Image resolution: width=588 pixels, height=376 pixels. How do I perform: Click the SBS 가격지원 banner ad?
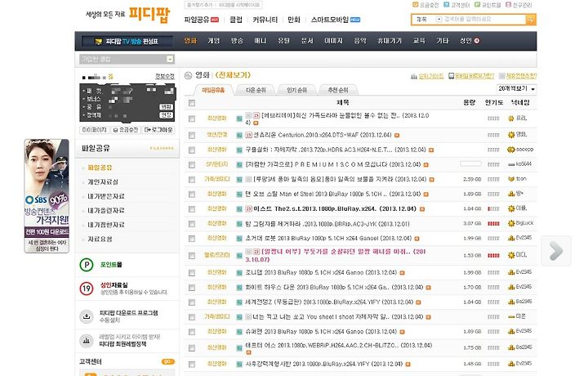pos(47,196)
